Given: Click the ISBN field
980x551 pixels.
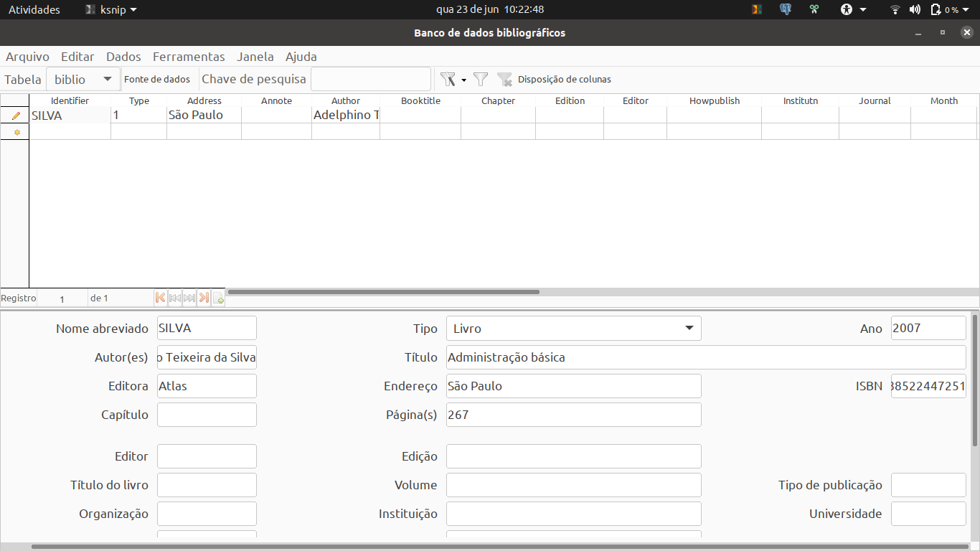Looking at the screenshot, I should 928,386.
